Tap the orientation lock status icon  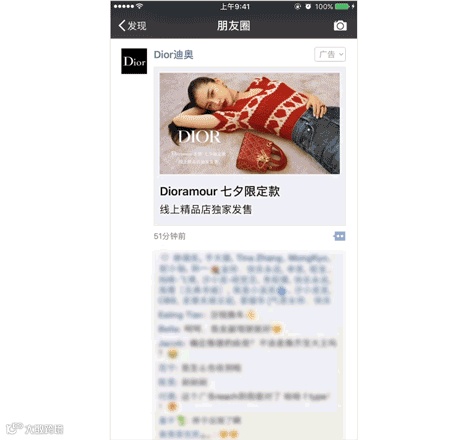coord(298,6)
